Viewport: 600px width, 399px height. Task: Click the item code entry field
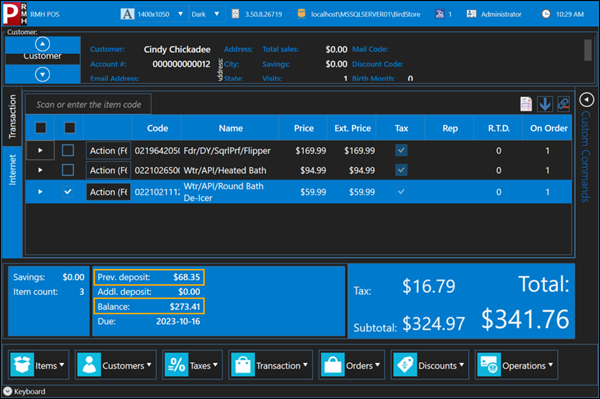88,104
